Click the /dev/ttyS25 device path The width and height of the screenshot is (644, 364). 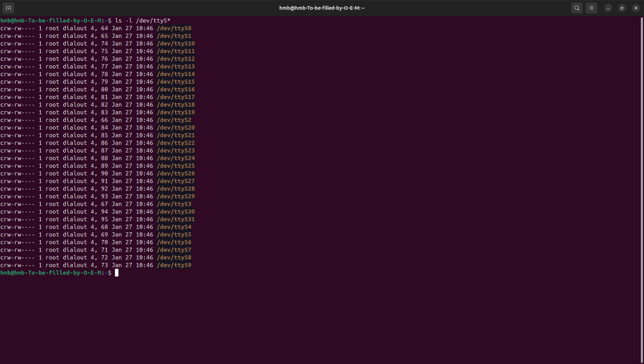click(175, 166)
